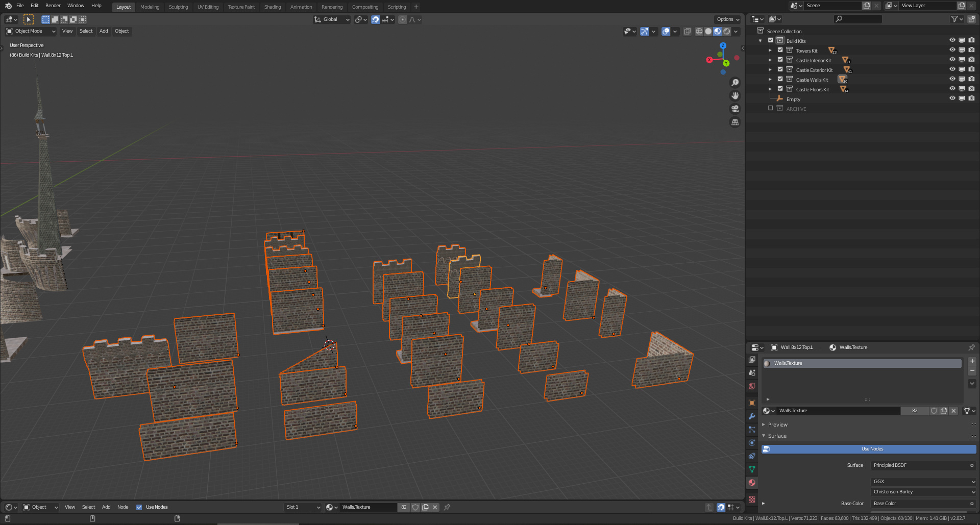Open the Modifiers wrench properties tab
This screenshot has width=980, height=525.
[x=752, y=416]
